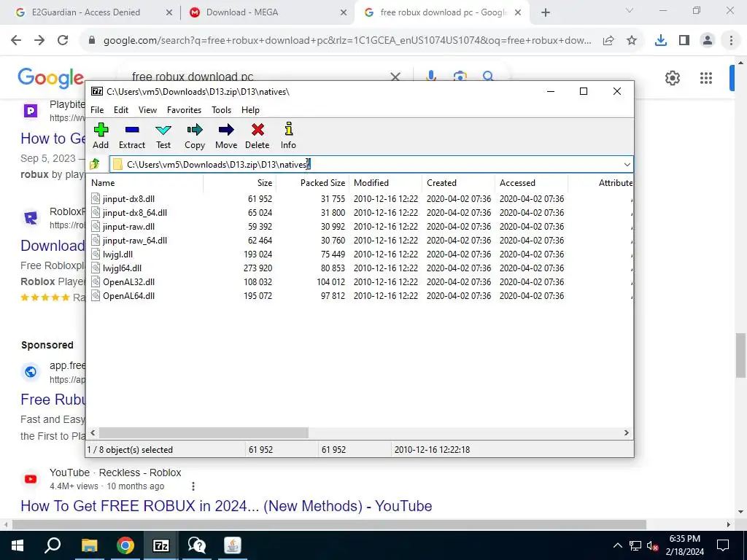Viewport: 747px width, 560px height.
Task: Open the Edit menu
Action: [x=121, y=110]
